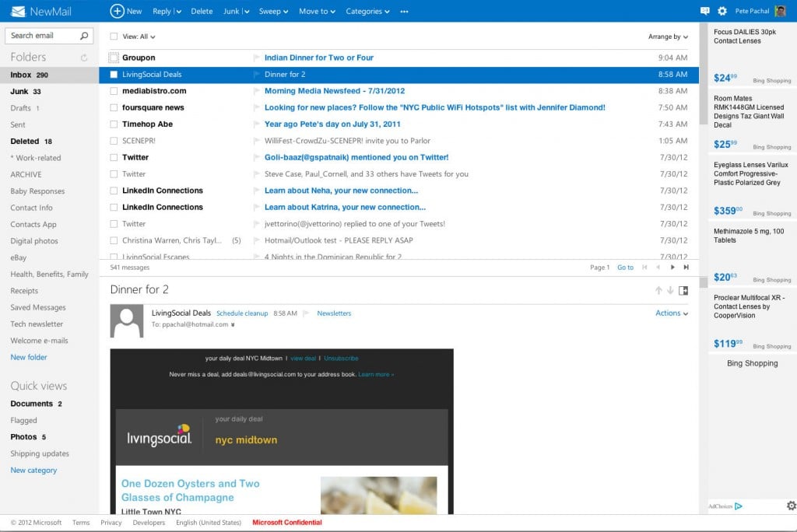Flag the open LivingSocial Deals email
Image resolution: width=797 pixels, height=532 pixels.
click(x=306, y=313)
